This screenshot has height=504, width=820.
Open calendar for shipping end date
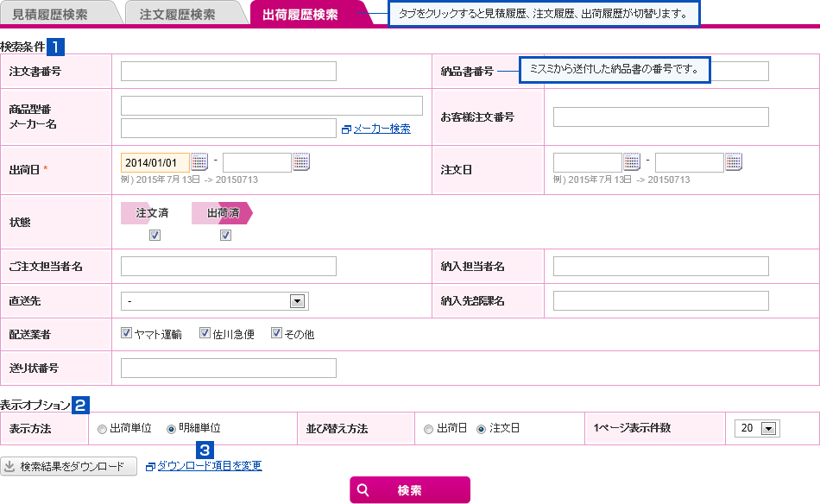pos(301,161)
